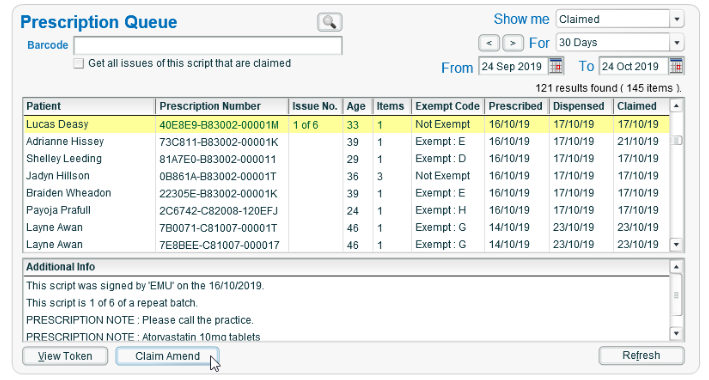Sort by Prescription Number column header
Image resolution: width=709 pixels, height=380 pixels.
(x=222, y=106)
